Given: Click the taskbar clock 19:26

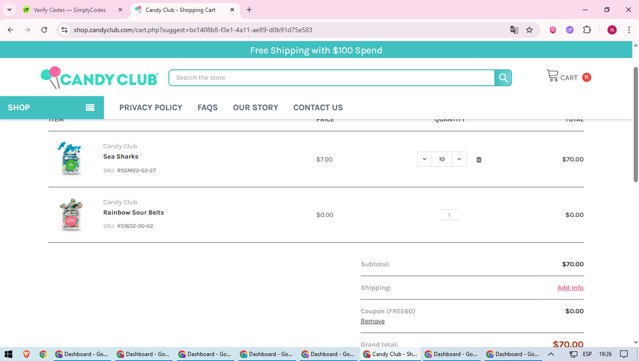Looking at the screenshot, I should pyautogui.click(x=605, y=354).
